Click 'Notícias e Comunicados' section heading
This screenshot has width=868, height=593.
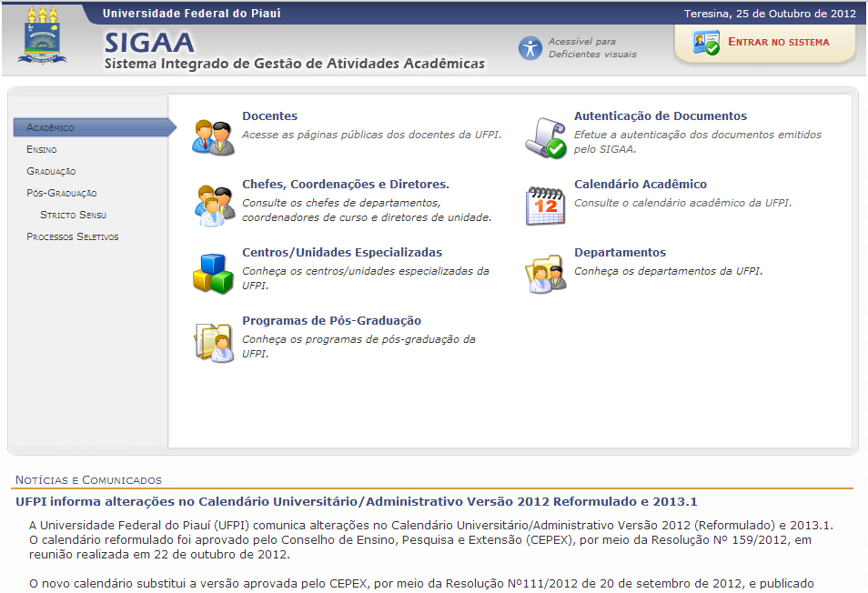[88, 480]
